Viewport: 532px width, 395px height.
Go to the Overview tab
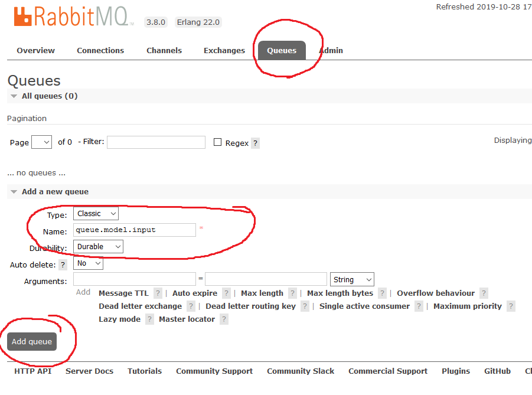click(36, 51)
